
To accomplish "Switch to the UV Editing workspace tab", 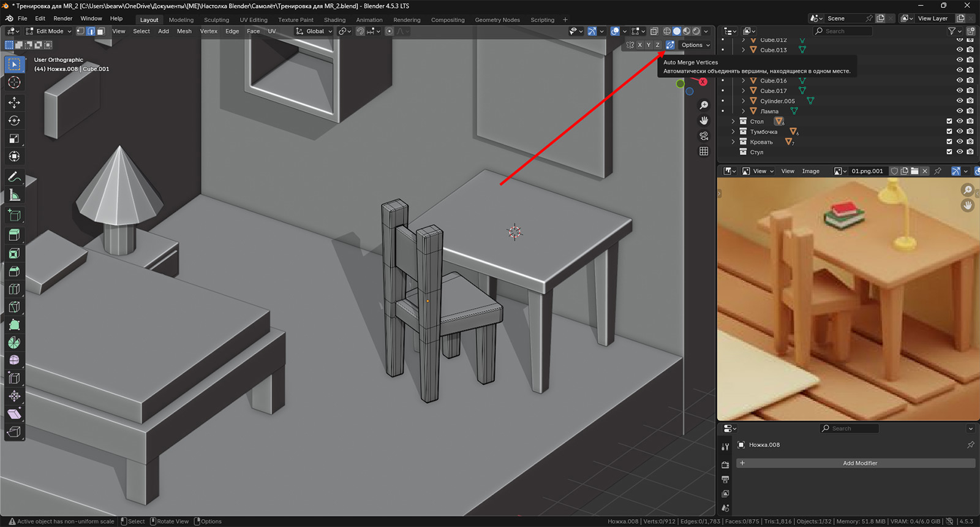I will point(253,20).
